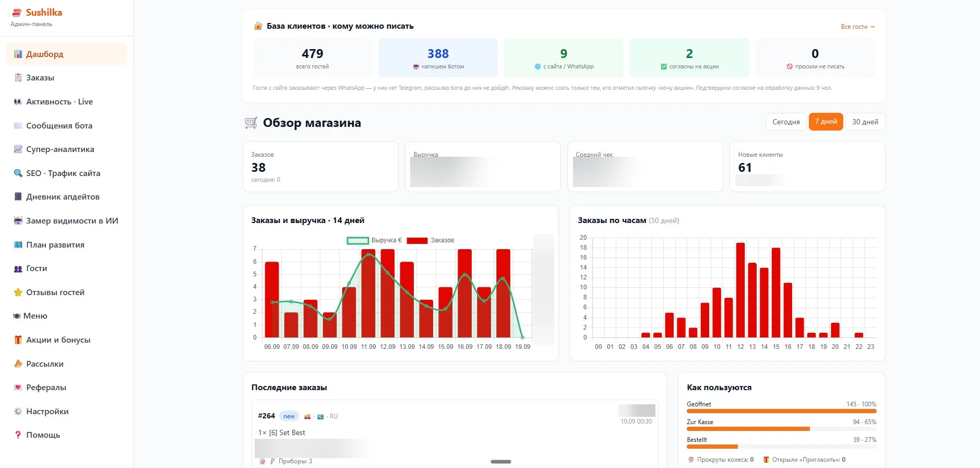Select the 30 дней period tab

click(x=865, y=122)
